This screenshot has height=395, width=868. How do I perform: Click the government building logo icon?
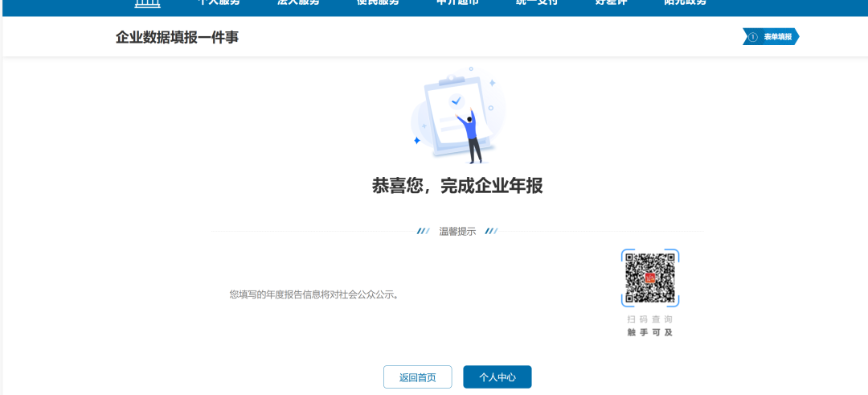146,3
